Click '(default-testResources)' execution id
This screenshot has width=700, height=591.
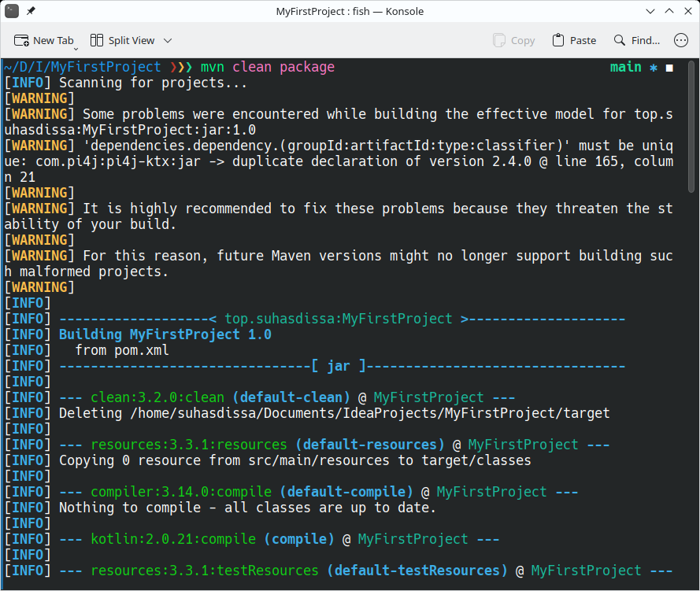click(417, 571)
